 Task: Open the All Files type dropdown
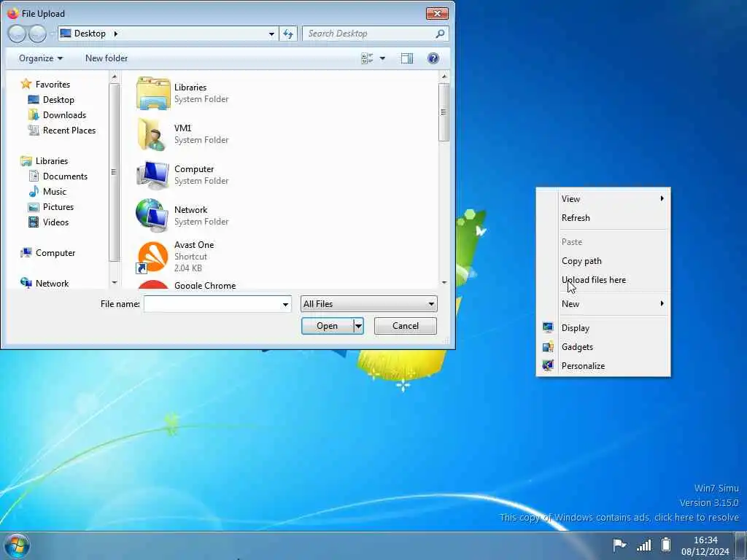coord(368,304)
